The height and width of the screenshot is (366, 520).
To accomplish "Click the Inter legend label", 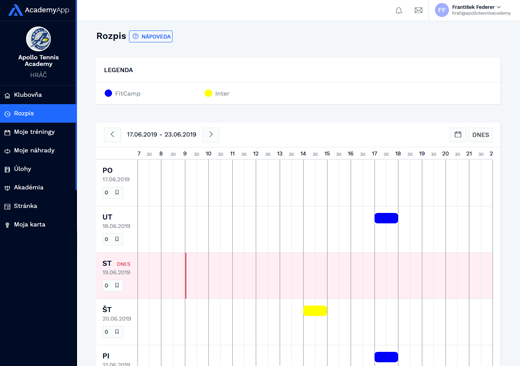I will 222,94.
